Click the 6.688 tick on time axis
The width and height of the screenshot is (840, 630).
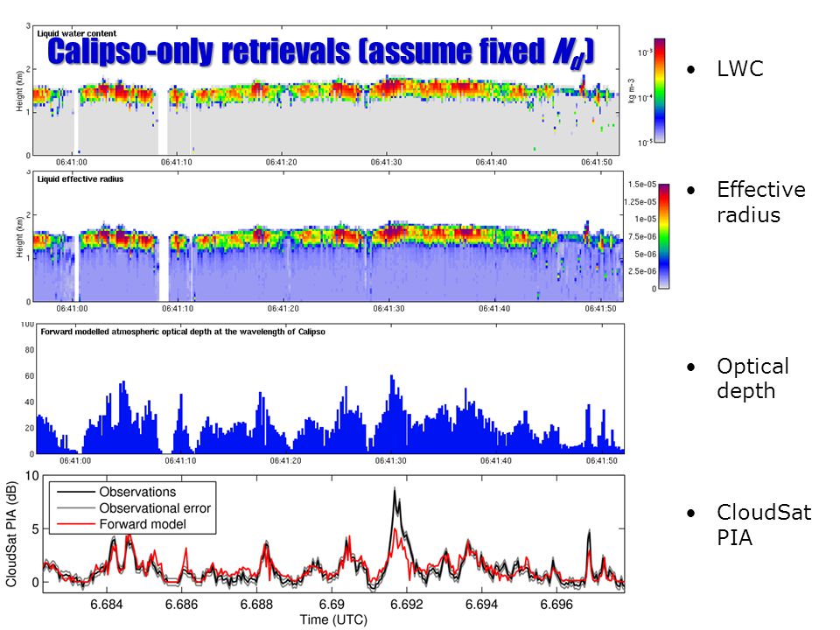coord(256,605)
